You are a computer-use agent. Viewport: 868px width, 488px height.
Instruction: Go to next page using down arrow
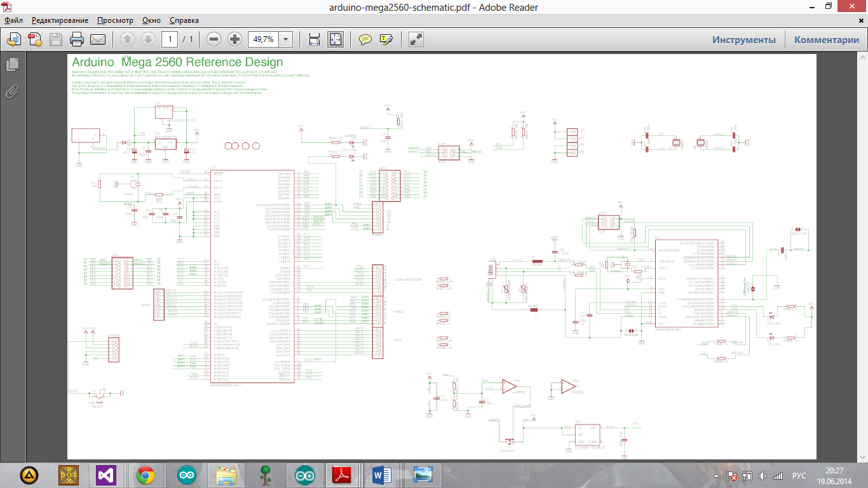pyautogui.click(x=148, y=39)
